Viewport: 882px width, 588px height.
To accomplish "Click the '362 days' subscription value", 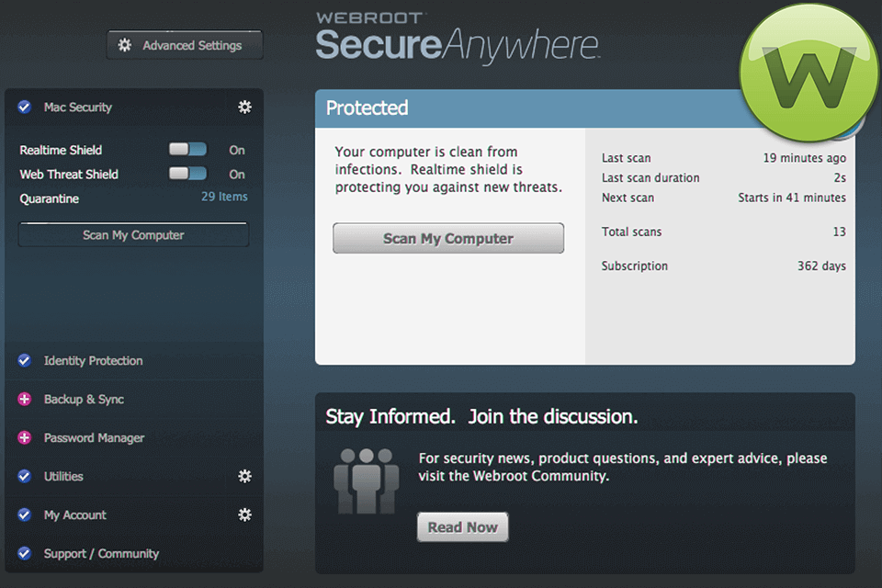I will (x=821, y=266).
